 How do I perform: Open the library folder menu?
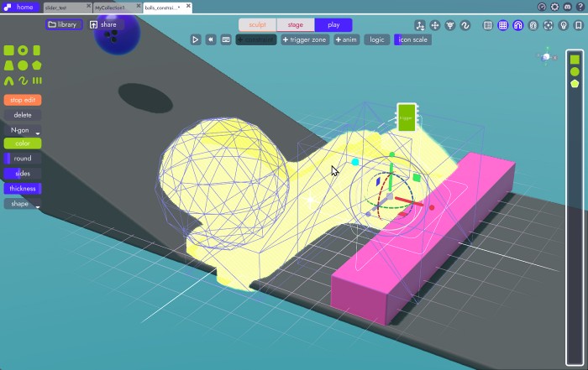click(63, 24)
